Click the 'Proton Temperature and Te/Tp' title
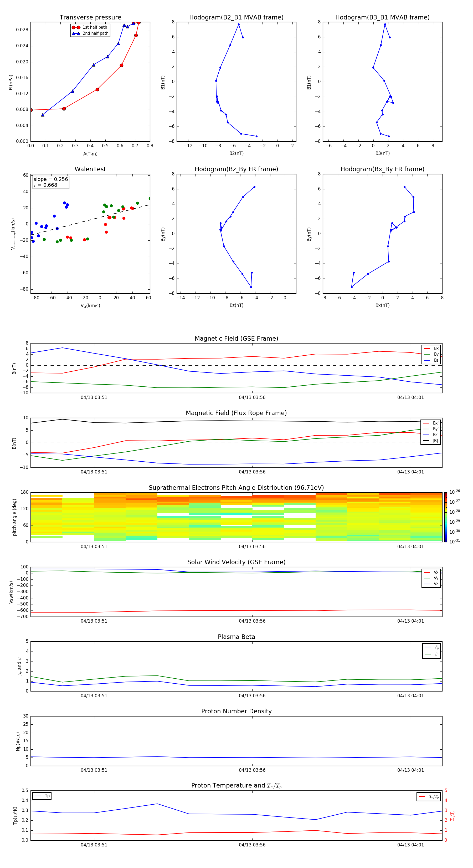This screenshot has height=868, width=473. (x=236, y=786)
